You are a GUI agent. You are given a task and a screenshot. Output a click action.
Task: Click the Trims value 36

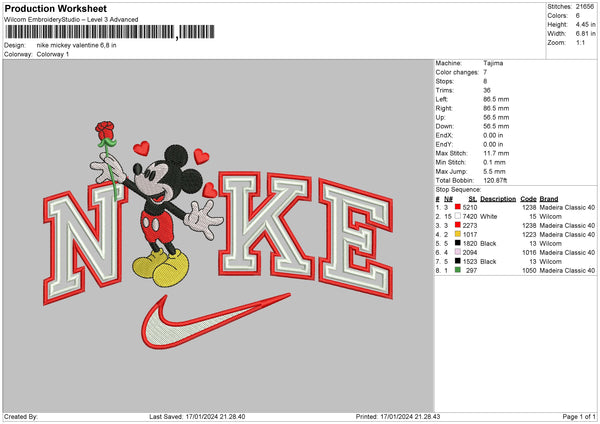[487, 90]
